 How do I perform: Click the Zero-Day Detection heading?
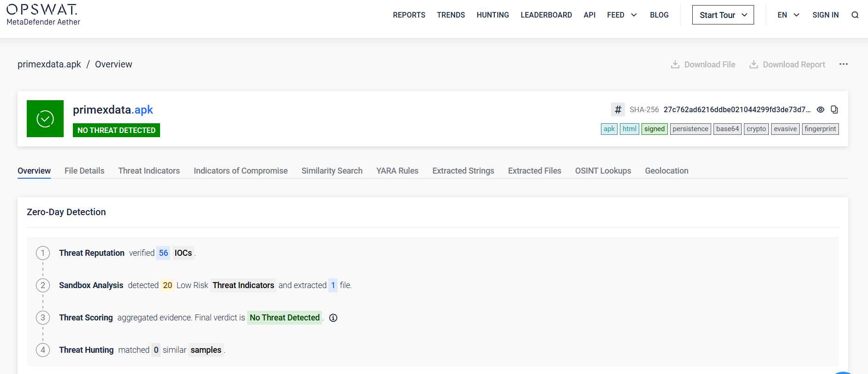[x=66, y=212]
